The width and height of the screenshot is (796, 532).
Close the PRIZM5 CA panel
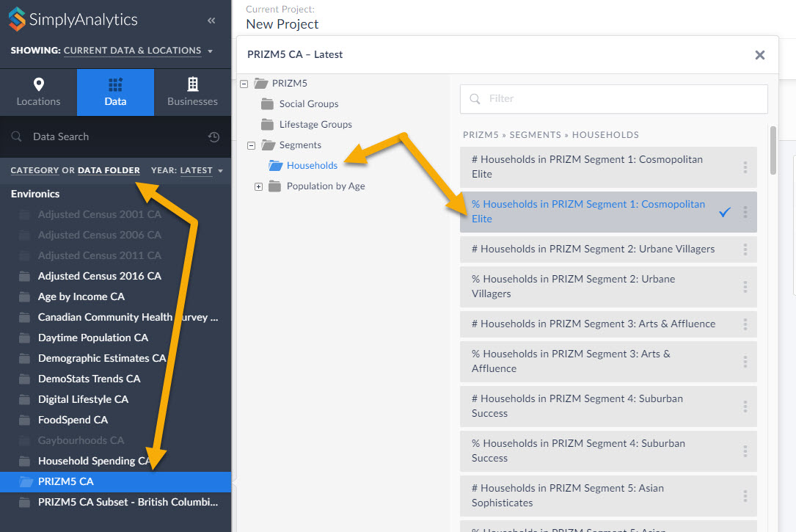[759, 55]
